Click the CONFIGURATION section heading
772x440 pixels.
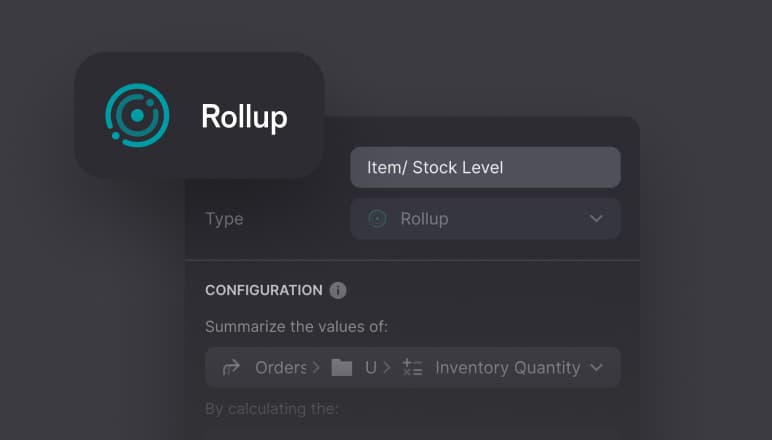pos(263,291)
